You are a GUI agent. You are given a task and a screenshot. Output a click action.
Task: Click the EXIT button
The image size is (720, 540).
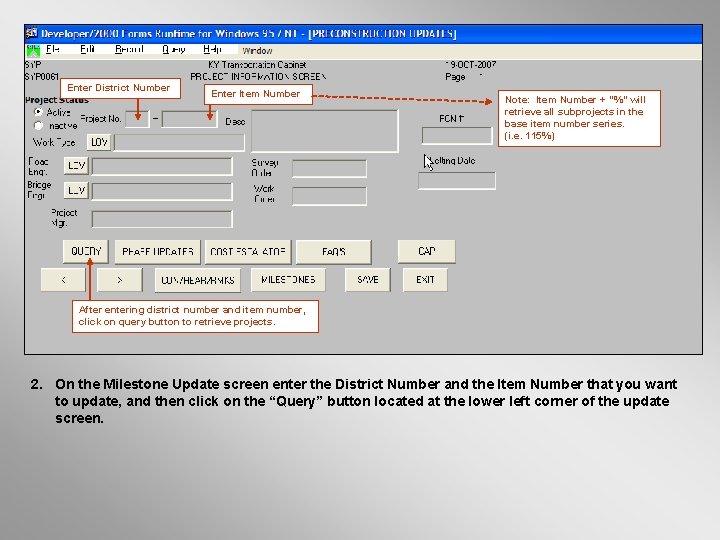pyautogui.click(x=425, y=280)
